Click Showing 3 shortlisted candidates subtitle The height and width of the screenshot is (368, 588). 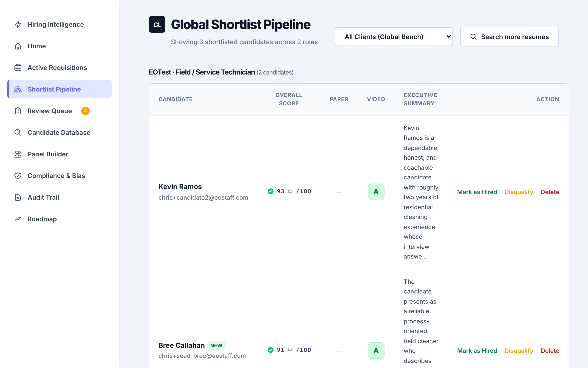245,42
